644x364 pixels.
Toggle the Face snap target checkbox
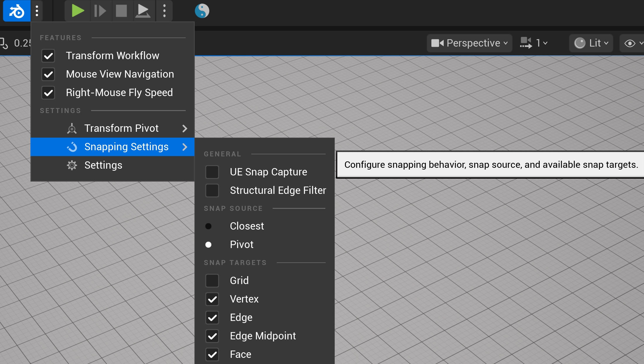(212, 354)
